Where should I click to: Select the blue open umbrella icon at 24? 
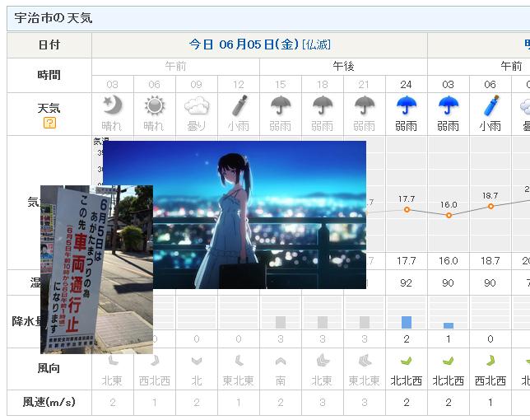[x=407, y=105]
